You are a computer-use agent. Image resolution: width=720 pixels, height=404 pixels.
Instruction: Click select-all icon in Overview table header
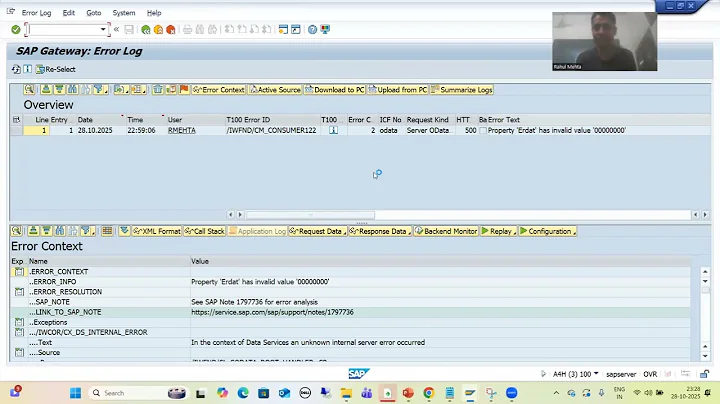(x=17, y=120)
